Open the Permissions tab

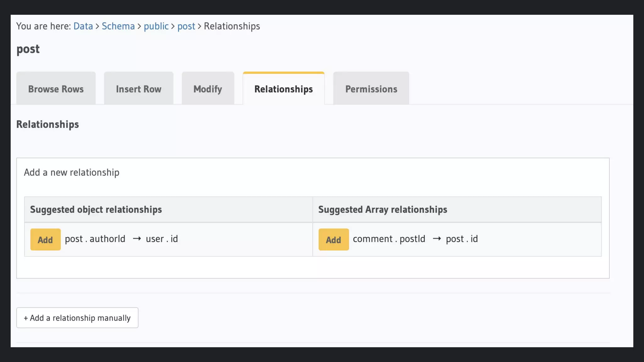tap(371, 89)
